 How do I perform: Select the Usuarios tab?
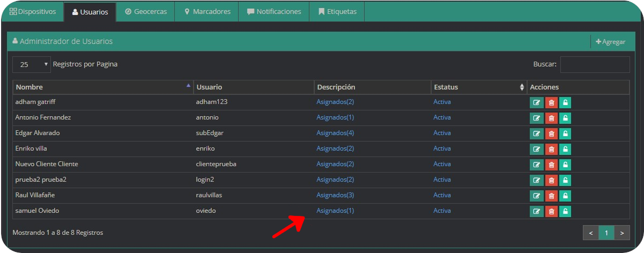click(x=90, y=12)
